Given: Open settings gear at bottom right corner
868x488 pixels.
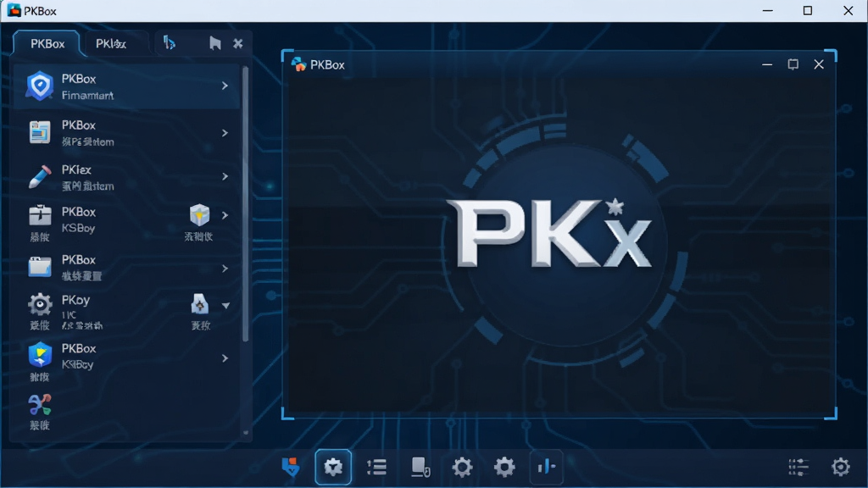Looking at the screenshot, I should tap(841, 467).
